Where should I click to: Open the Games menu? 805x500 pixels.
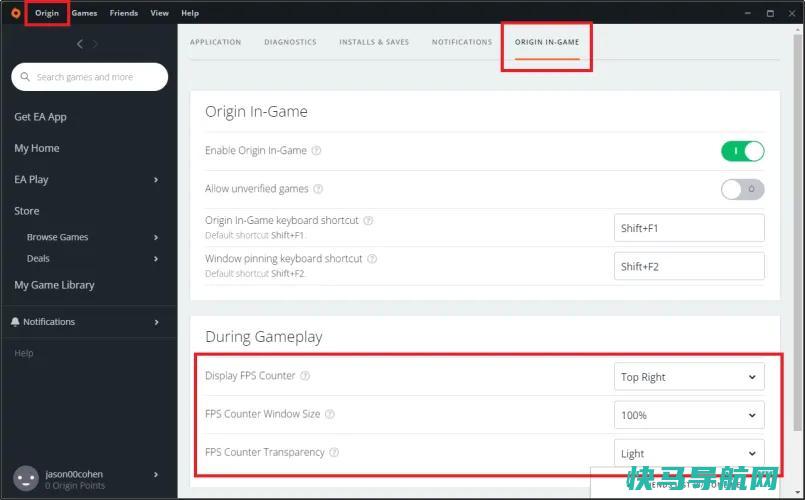click(x=84, y=13)
